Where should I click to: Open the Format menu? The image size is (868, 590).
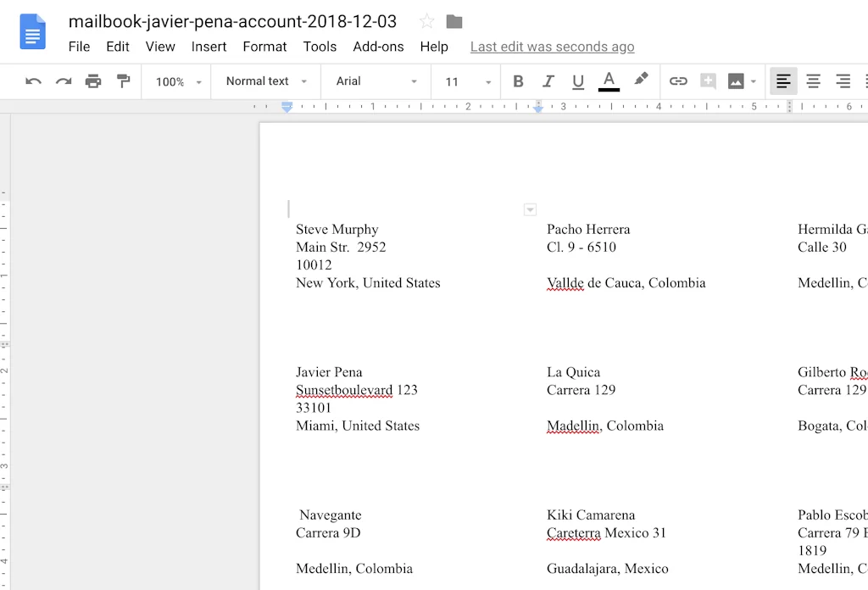click(264, 47)
